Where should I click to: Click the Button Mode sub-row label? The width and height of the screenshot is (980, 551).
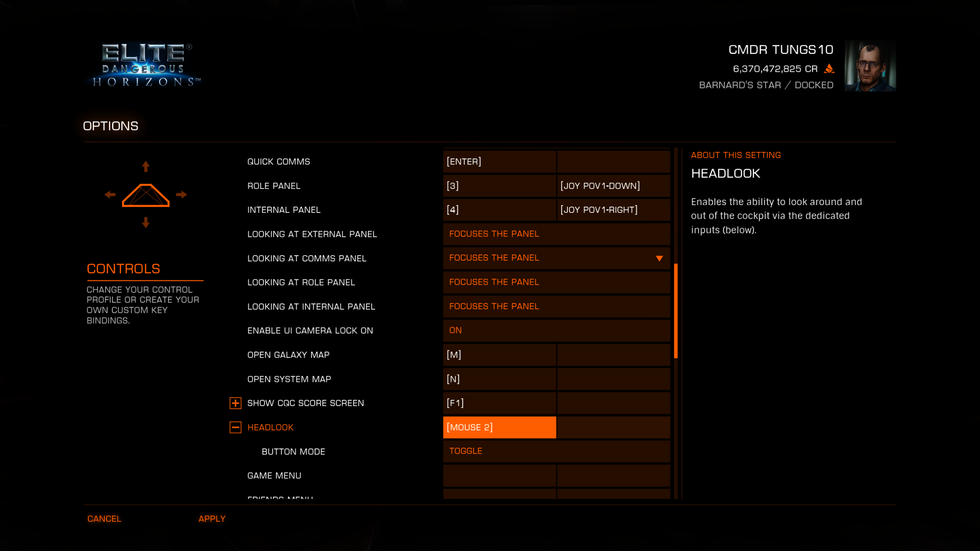(x=293, y=452)
